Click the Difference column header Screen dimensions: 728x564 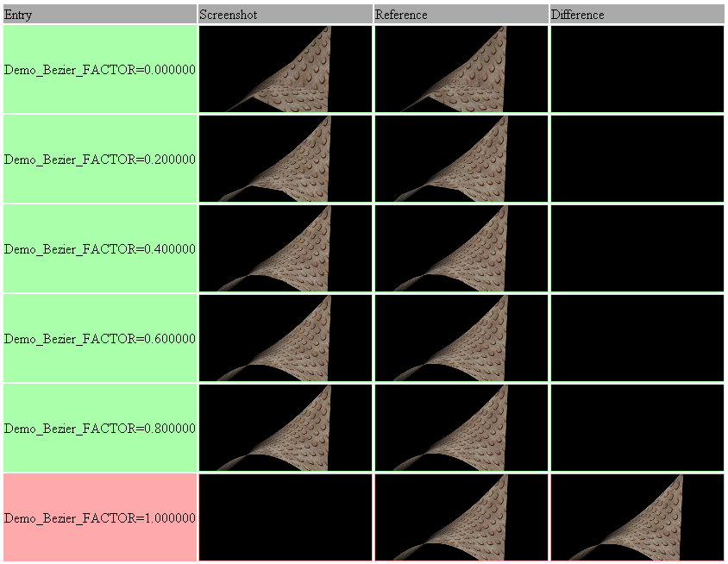tap(637, 15)
